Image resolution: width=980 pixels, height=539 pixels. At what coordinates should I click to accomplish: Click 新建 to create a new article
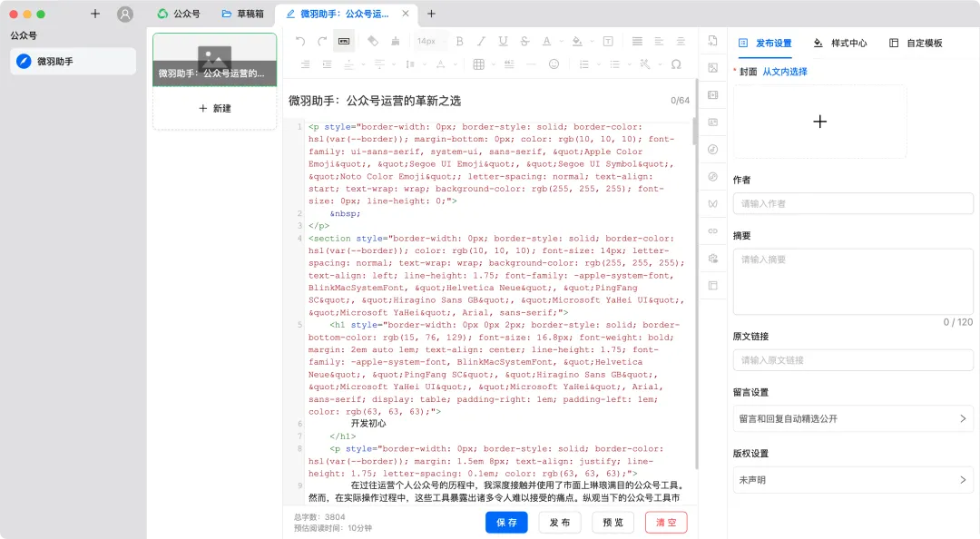[215, 108]
